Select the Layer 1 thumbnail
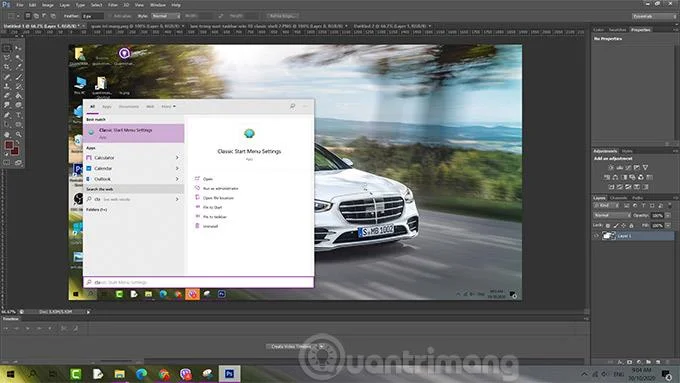Viewport: 680px width, 383px height. pos(608,236)
